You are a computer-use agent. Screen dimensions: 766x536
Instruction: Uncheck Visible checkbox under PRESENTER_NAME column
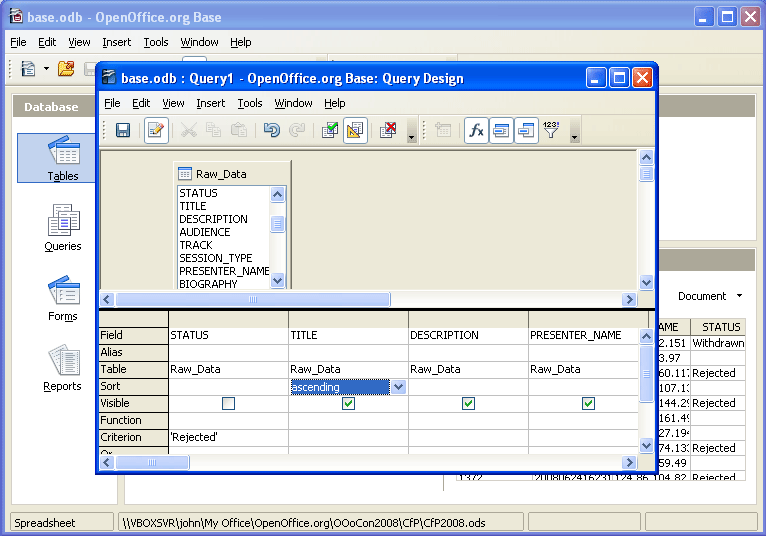tap(588, 404)
